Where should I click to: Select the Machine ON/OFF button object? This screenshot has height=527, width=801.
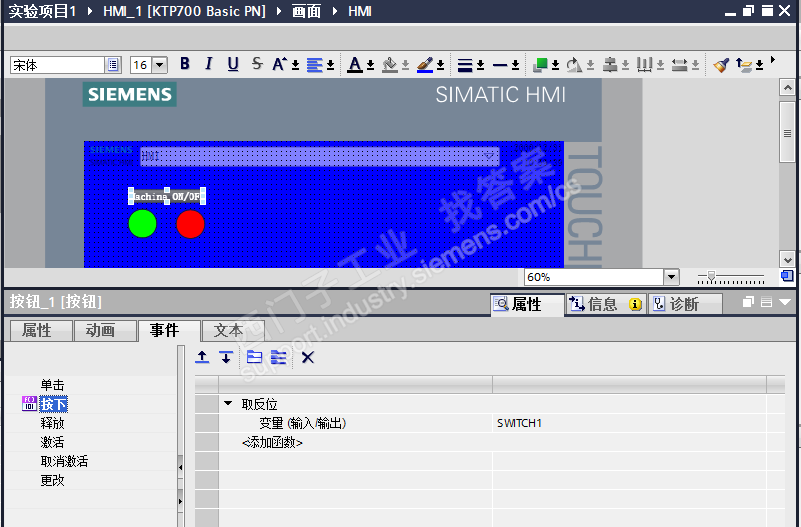point(167,196)
